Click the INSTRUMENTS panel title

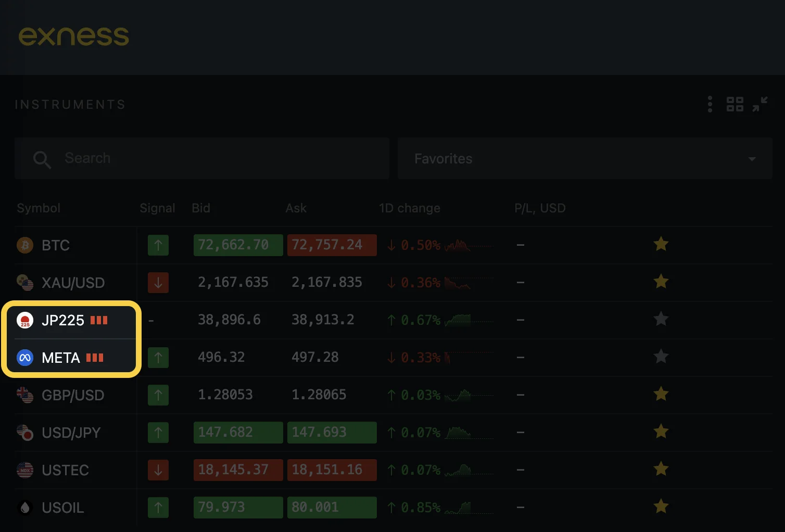pyautogui.click(x=70, y=105)
